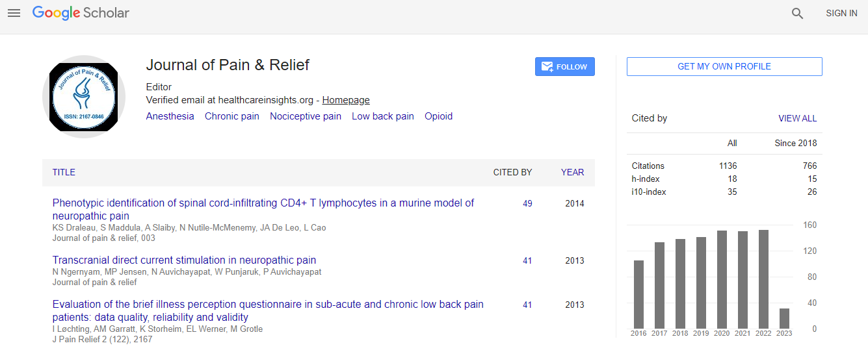Image resolution: width=868 pixels, height=352 pixels.
Task: Sort articles by Cited By column
Action: coord(512,172)
